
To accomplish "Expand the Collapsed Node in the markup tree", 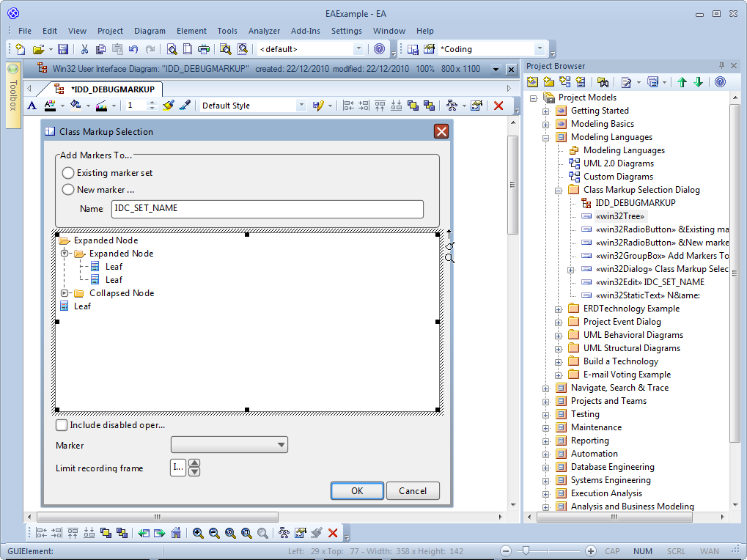I will pos(63,292).
